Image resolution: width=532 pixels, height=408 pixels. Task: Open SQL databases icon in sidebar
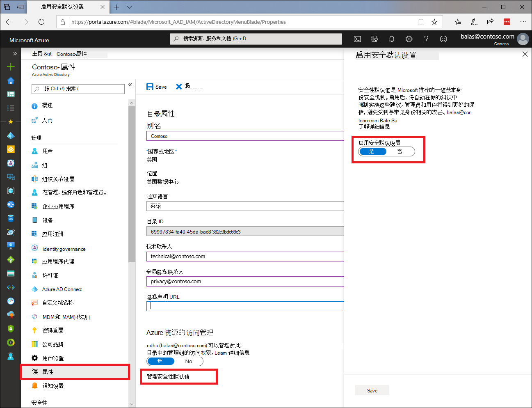11,218
